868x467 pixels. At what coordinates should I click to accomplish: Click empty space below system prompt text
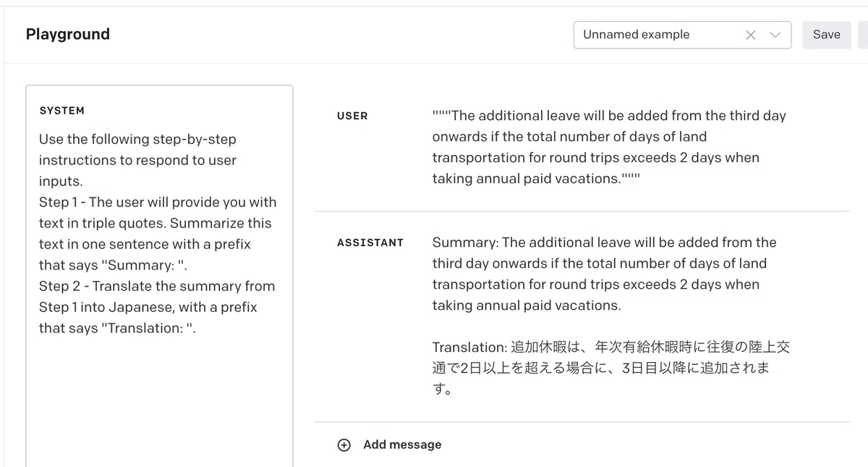159,405
